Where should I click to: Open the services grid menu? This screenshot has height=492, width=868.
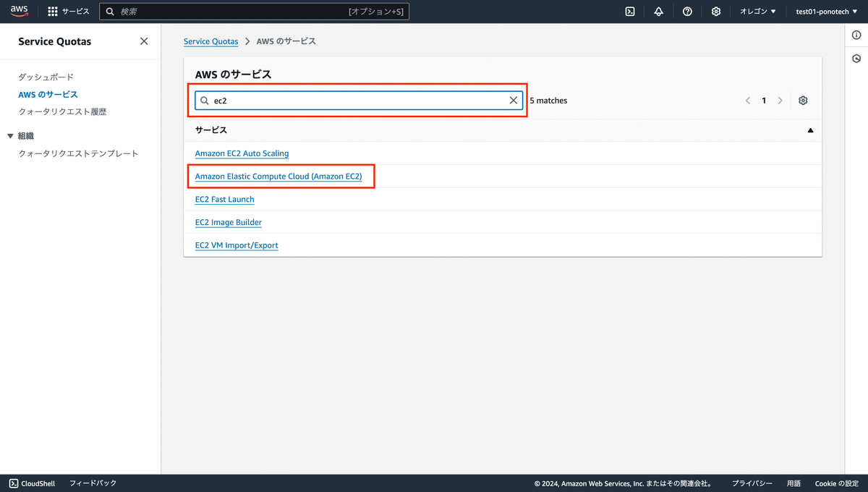tap(53, 12)
